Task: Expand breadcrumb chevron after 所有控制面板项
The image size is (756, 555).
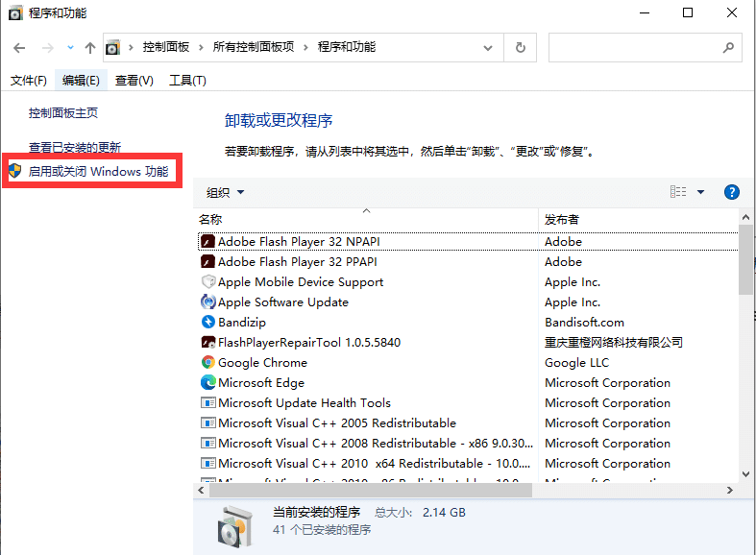Action: point(305,48)
